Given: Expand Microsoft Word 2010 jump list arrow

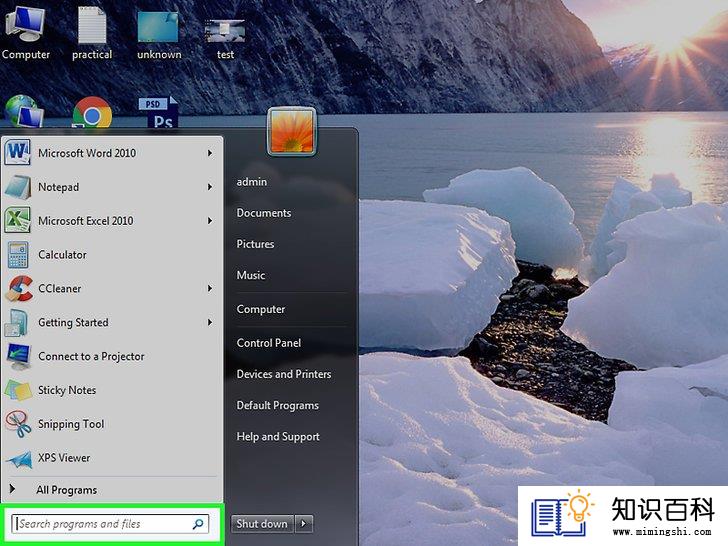Looking at the screenshot, I should (210, 153).
